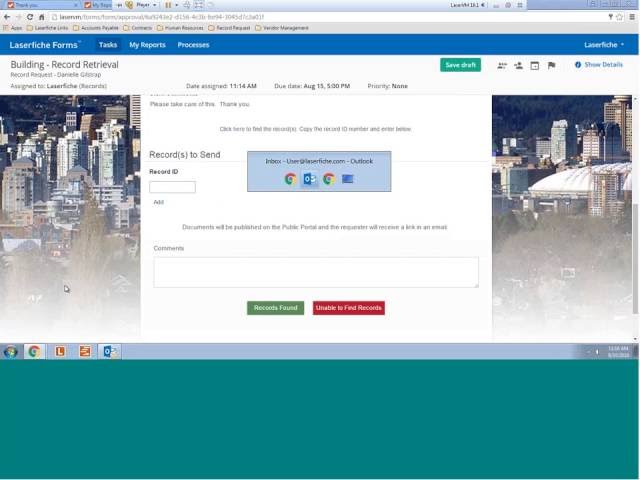
Task: Open Laserfiche Links bookmark folder
Action: click(x=47, y=28)
